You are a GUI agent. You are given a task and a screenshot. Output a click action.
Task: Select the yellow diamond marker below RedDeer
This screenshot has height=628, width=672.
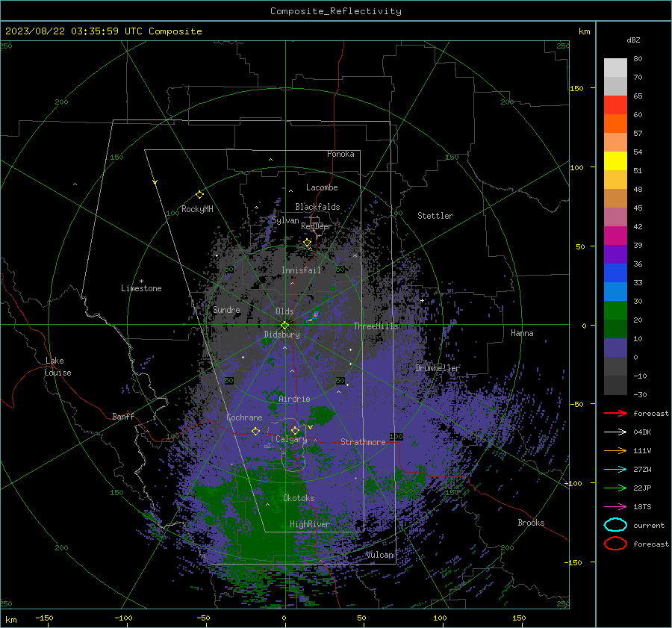point(307,243)
